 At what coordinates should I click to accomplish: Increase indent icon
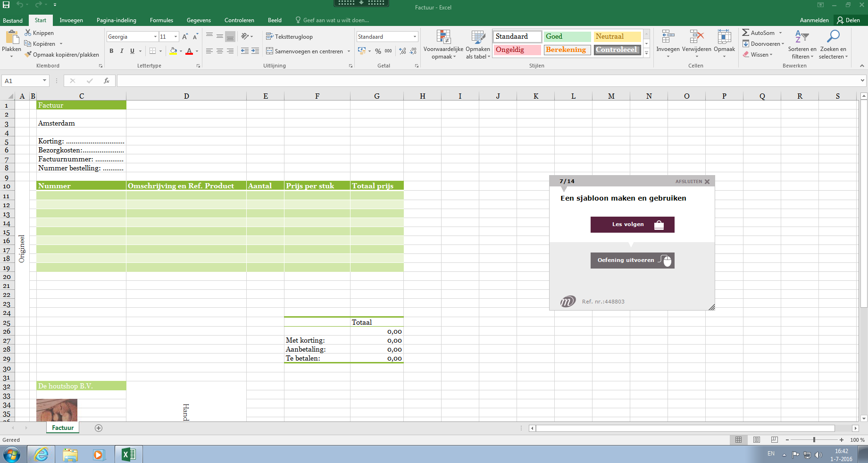click(x=255, y=51)
